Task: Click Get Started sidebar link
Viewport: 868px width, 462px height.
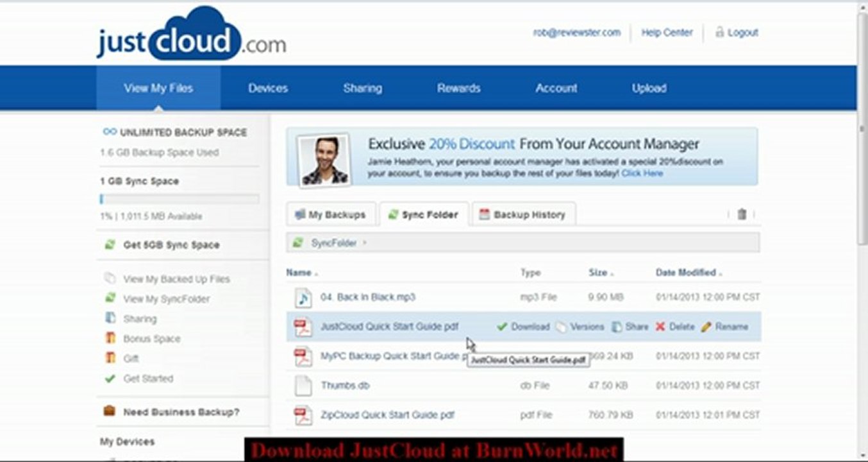Action: pos(148,379)
